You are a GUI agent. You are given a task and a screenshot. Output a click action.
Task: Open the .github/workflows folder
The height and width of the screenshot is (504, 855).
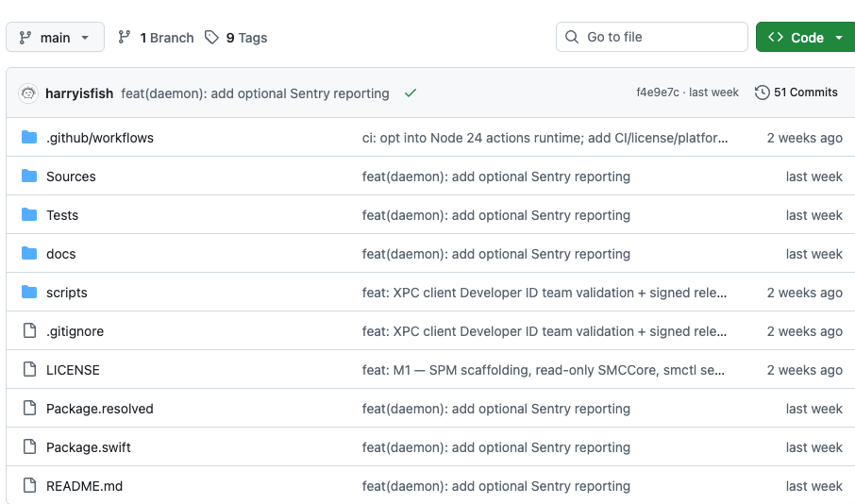pos(100,138)
